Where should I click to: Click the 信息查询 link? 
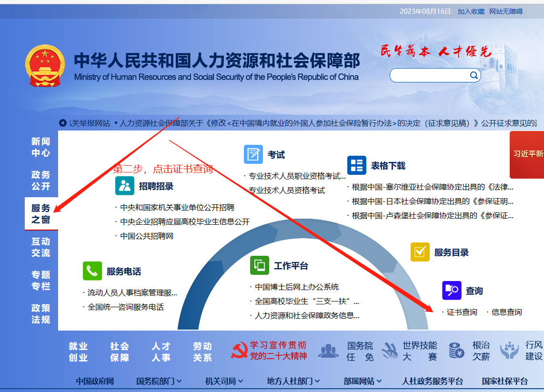click(506, 312)
